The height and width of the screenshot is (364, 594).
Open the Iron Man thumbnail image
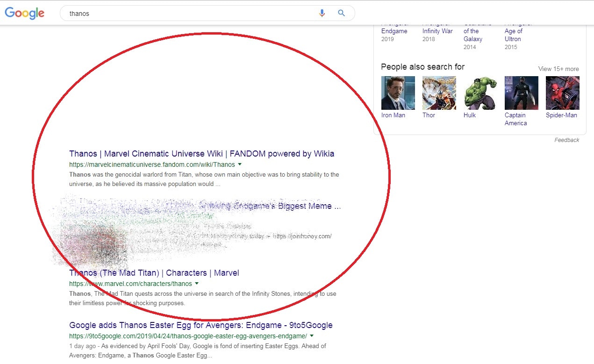[x=398, y=93]
